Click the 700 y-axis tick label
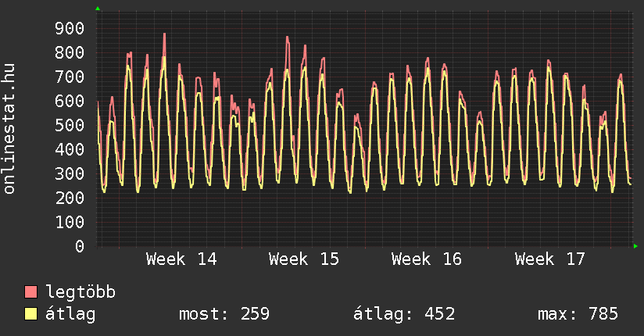The width and height of the screenshot is (644, 336). click(x=69, y=77)
